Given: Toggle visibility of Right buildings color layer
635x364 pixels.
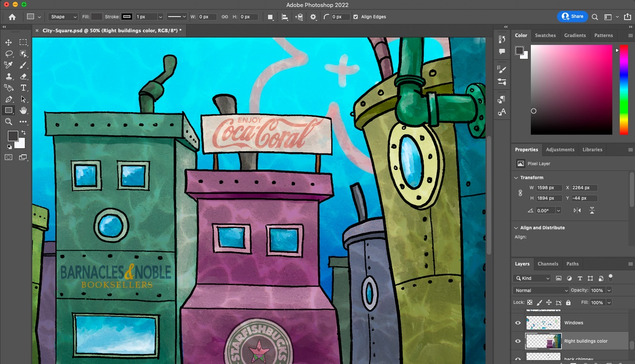Looking at the screenshot, I should [518, 341].
